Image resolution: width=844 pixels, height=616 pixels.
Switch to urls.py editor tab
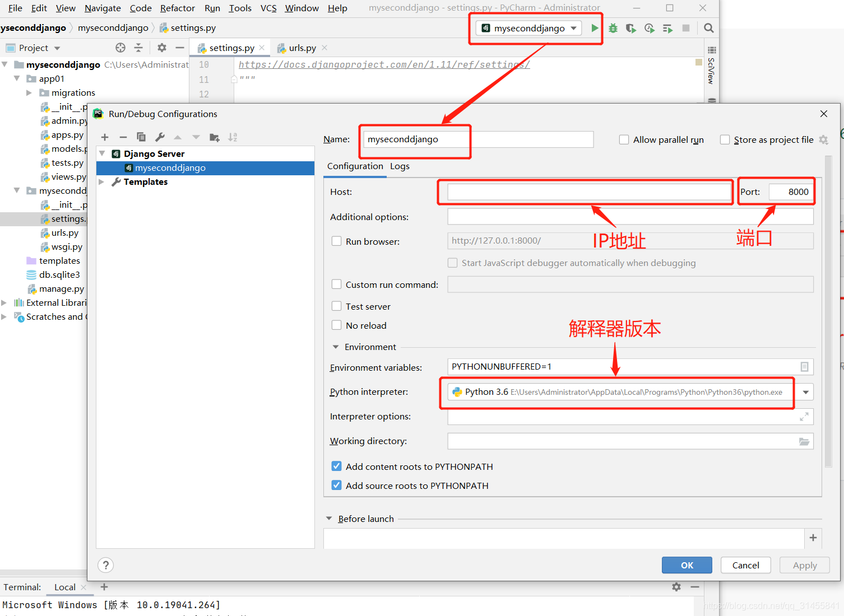point(303,48)
